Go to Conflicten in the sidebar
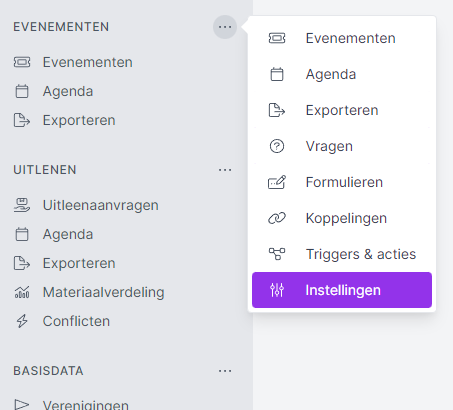The image size is (453, 410). 76,321
